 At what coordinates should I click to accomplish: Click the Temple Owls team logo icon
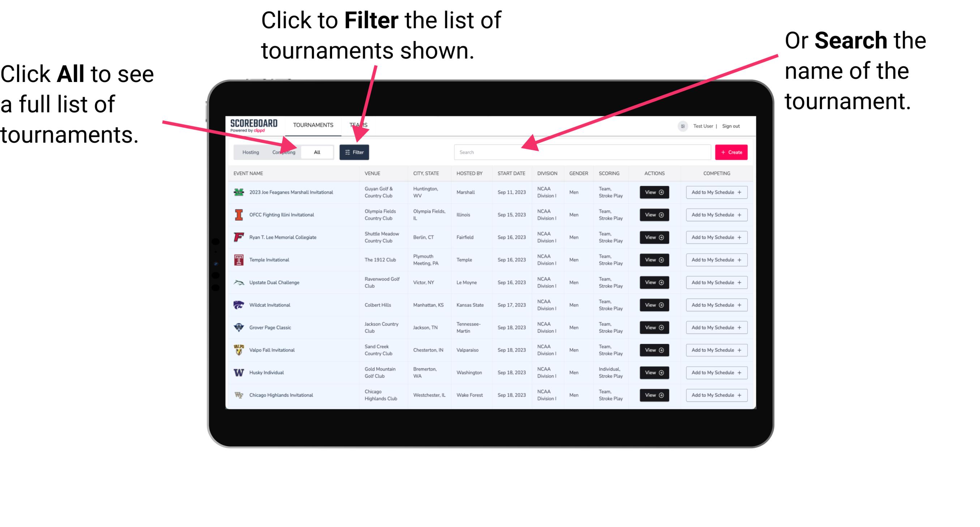pyautogui.click(x=238, y=260)
